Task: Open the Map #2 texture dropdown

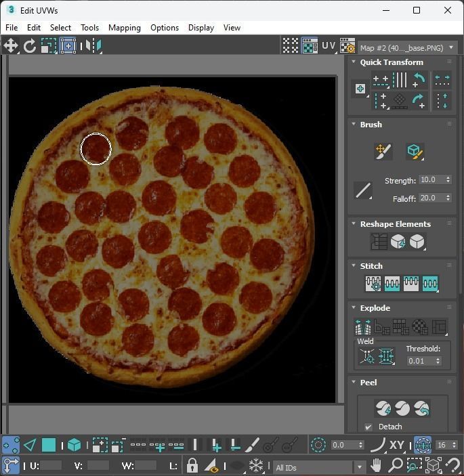Action: click(408, 48)
